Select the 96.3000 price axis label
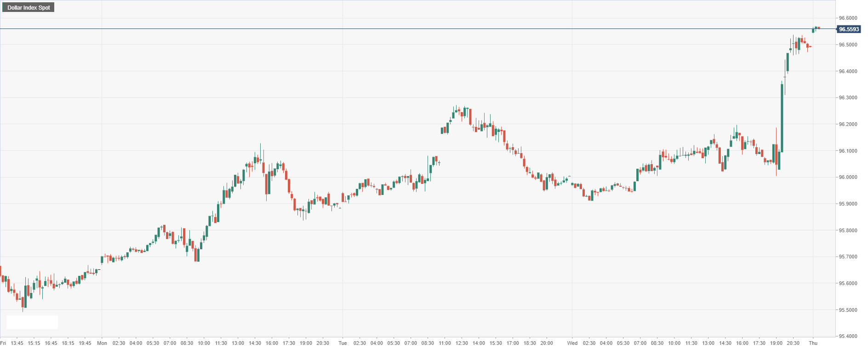 pyautogui.click(x=848, y=97)
